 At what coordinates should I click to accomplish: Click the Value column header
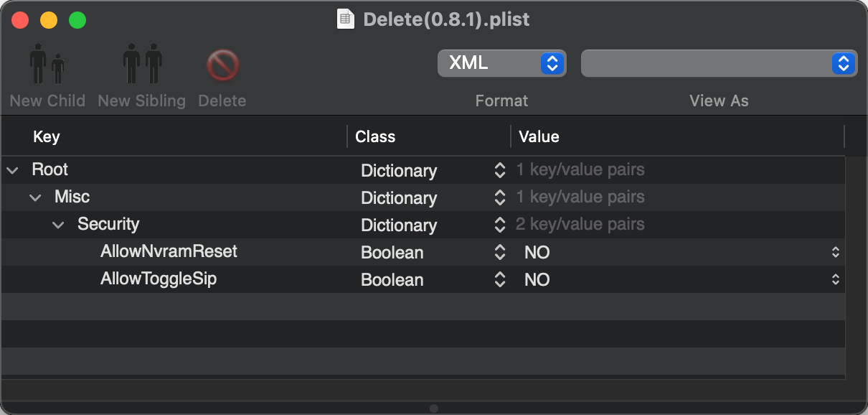539,136
